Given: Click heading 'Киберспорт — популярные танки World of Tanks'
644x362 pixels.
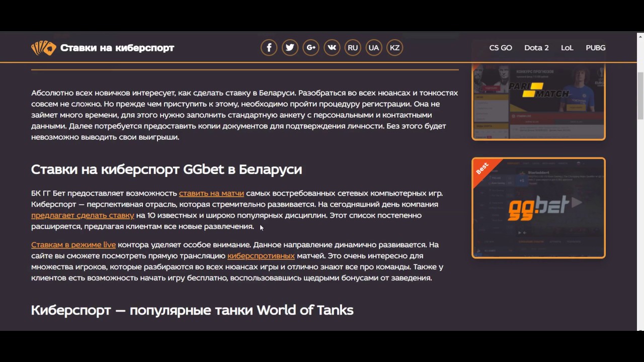Looking at the screenshot, I should 192,310.
